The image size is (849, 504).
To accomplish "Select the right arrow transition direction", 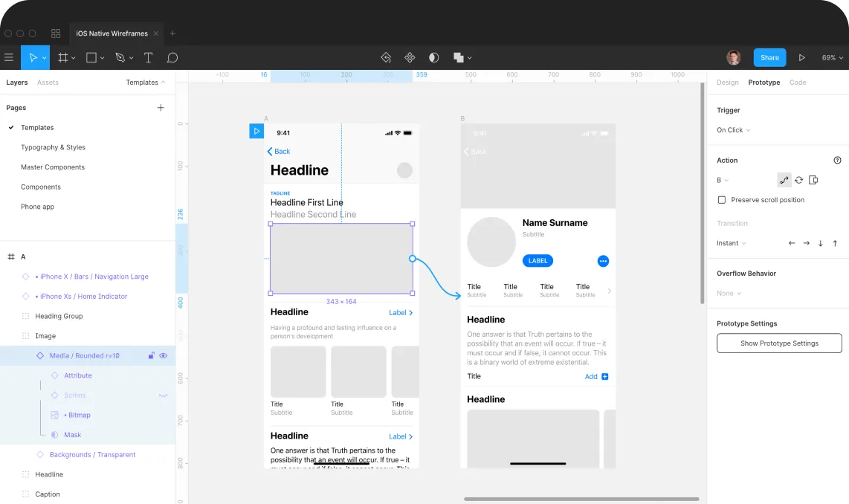I will tap(806, 243).
